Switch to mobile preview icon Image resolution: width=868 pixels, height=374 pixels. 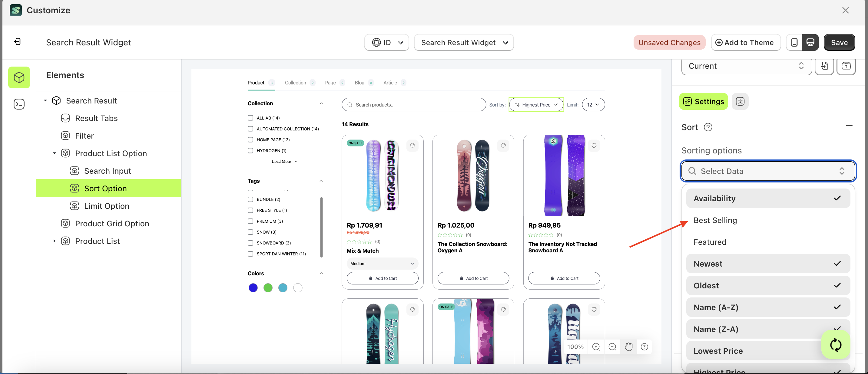794,42
